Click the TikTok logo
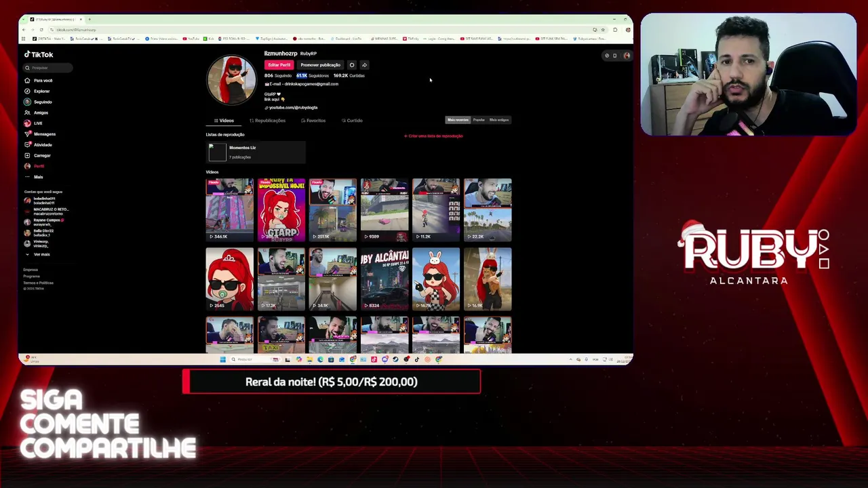The width and height of the screenshot is (868, 488). point(39,54)
